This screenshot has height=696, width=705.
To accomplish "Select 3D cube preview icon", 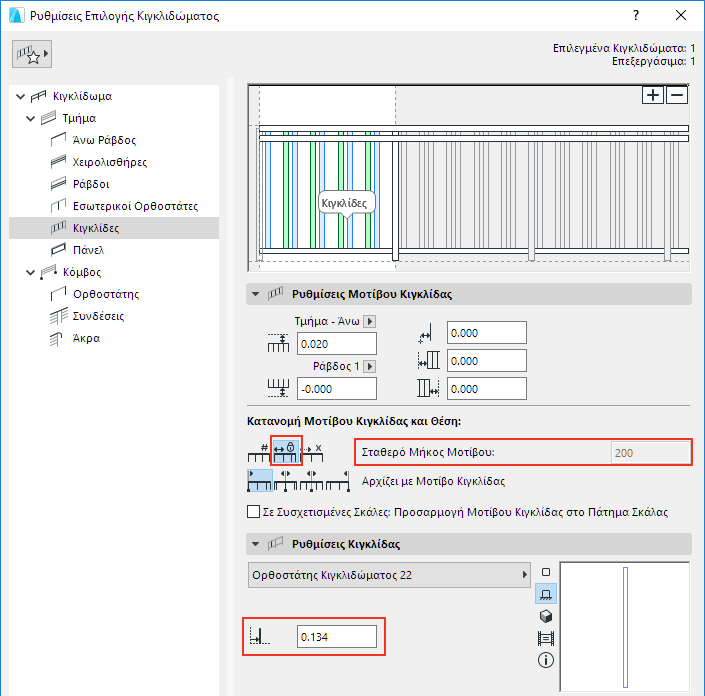I will 546,616.
